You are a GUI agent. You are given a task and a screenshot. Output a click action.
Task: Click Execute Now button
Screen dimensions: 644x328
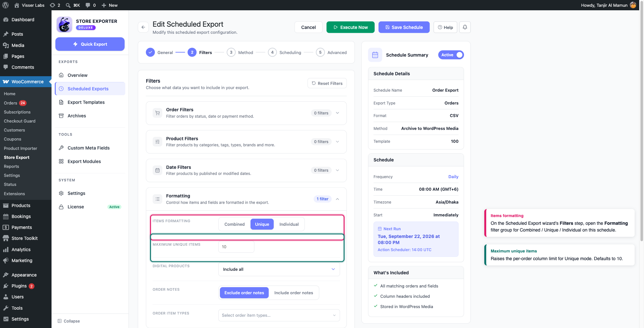coord(350,27)
